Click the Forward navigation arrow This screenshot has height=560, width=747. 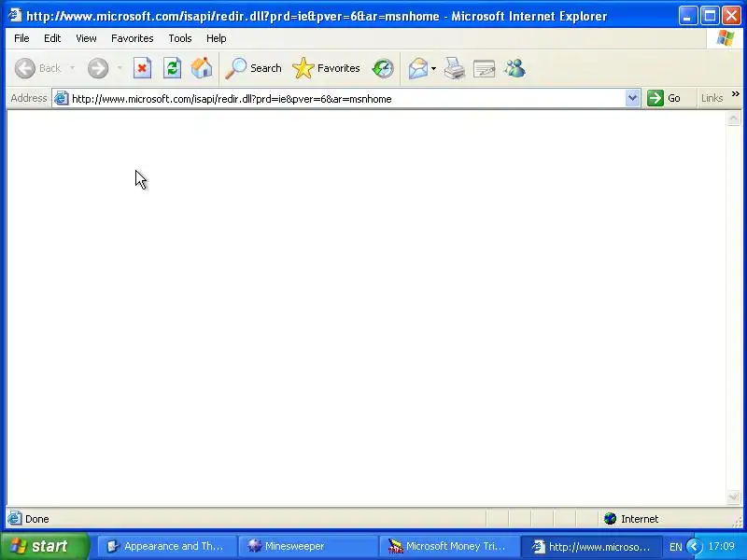pyautogui.click(x=98, y=68)
